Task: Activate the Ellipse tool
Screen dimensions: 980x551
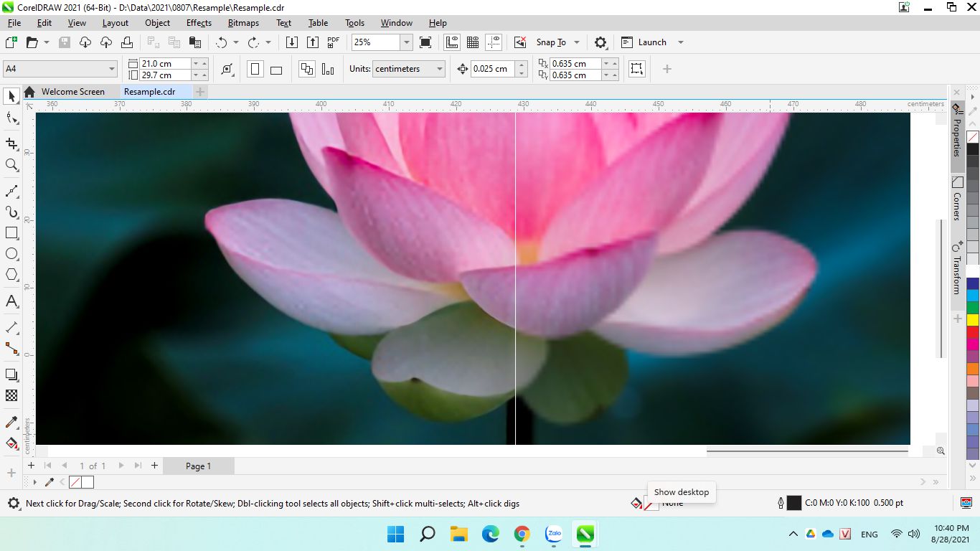Action: (x=11, y=254)
